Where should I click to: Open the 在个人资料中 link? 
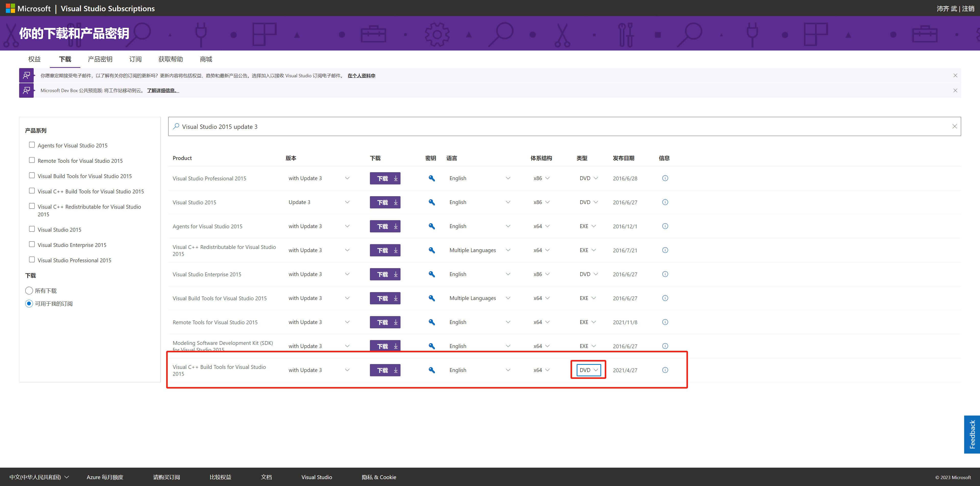coord(361,76)
